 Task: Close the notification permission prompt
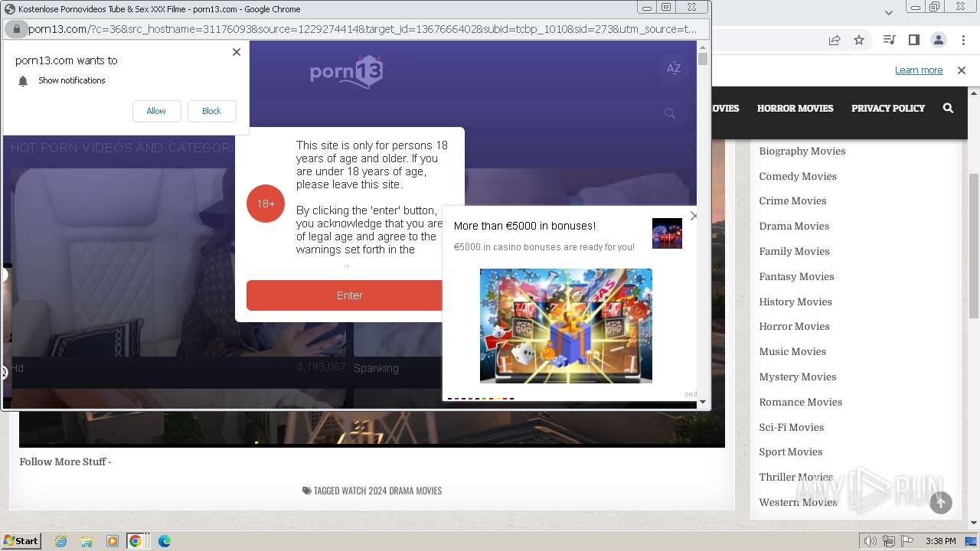pyautogui.click(x=236, y=52)
